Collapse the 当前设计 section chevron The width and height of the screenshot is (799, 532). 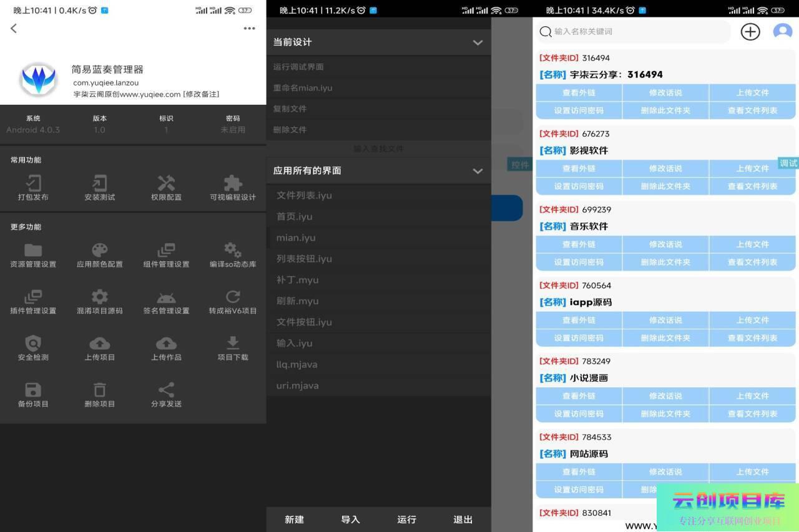point(478,42)
